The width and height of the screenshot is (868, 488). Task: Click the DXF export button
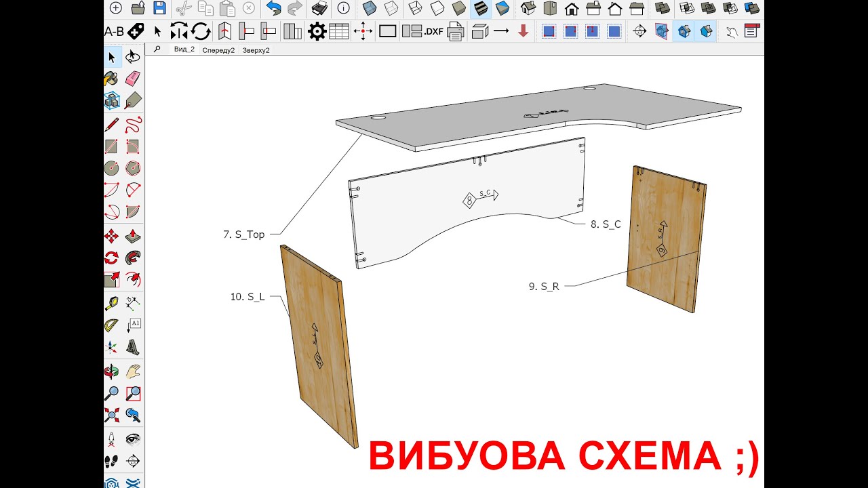click(x=434, y=31)
